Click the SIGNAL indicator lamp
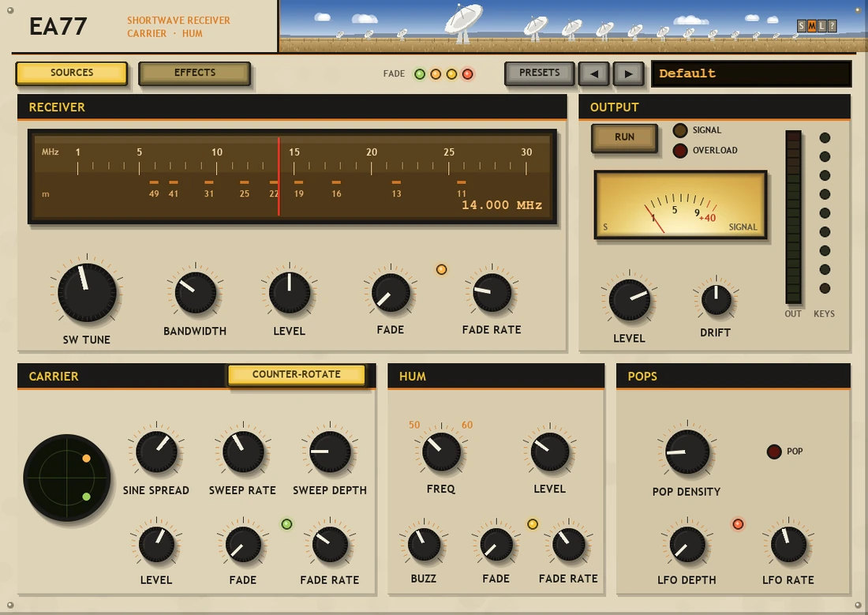Image resolution: width=868 pixels, height=615 pixels. [680, 130]
